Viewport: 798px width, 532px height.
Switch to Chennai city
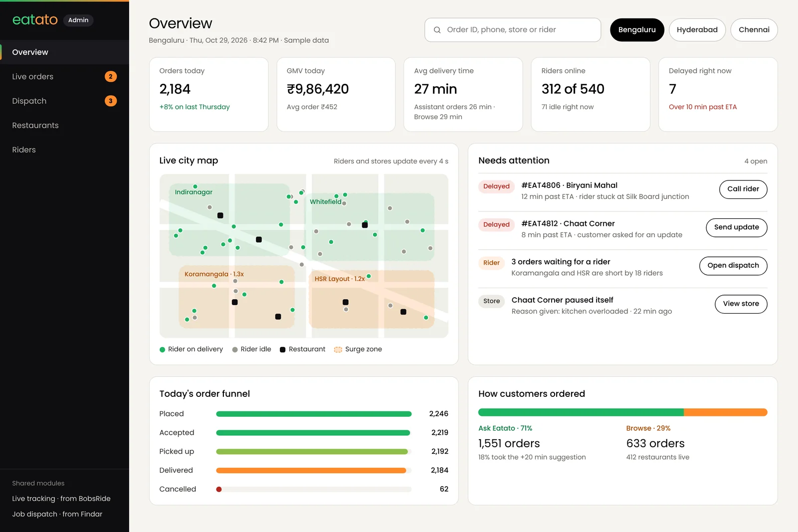754,30
